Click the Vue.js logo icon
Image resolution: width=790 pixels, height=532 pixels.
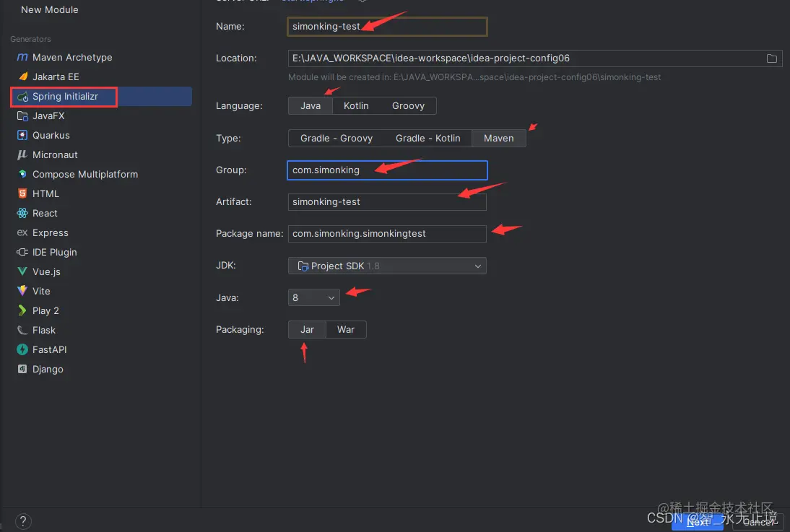22,271
